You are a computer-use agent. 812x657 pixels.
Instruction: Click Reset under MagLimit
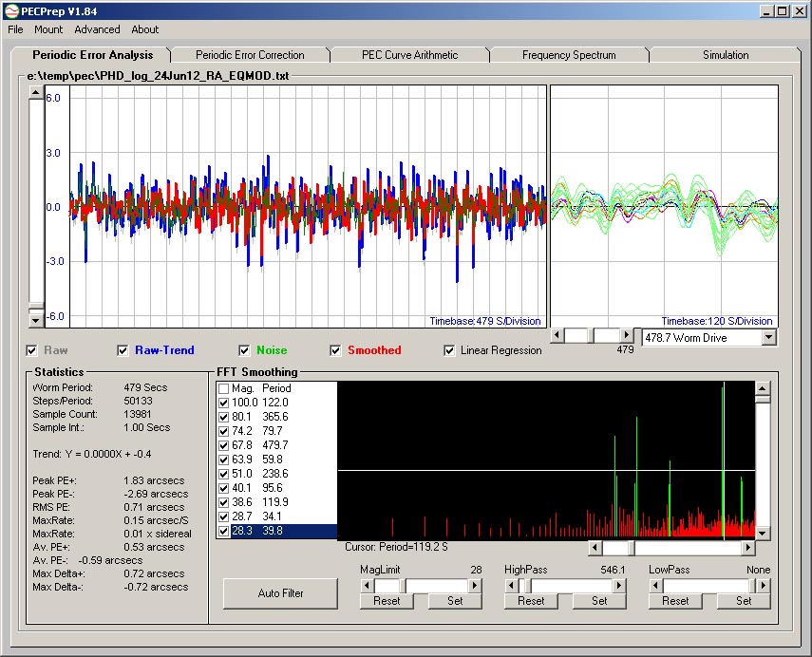(x=387, y=601)
